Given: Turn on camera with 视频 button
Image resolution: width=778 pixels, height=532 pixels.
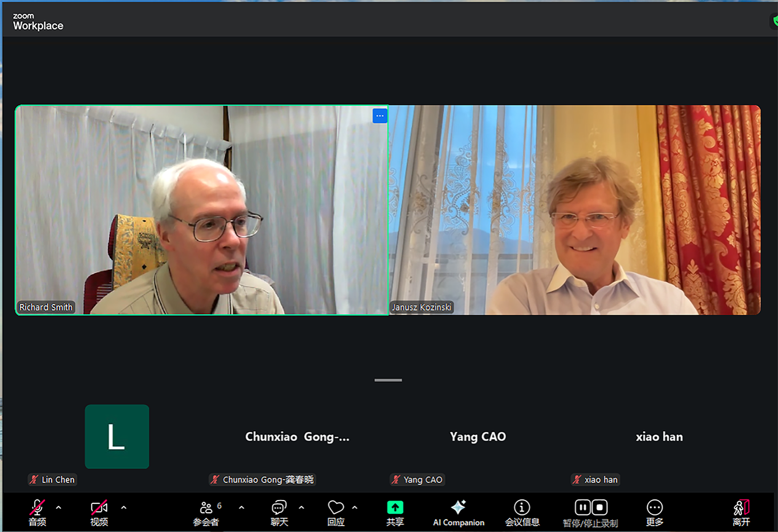Looking at the screenshot, I should tap(99, 512).
